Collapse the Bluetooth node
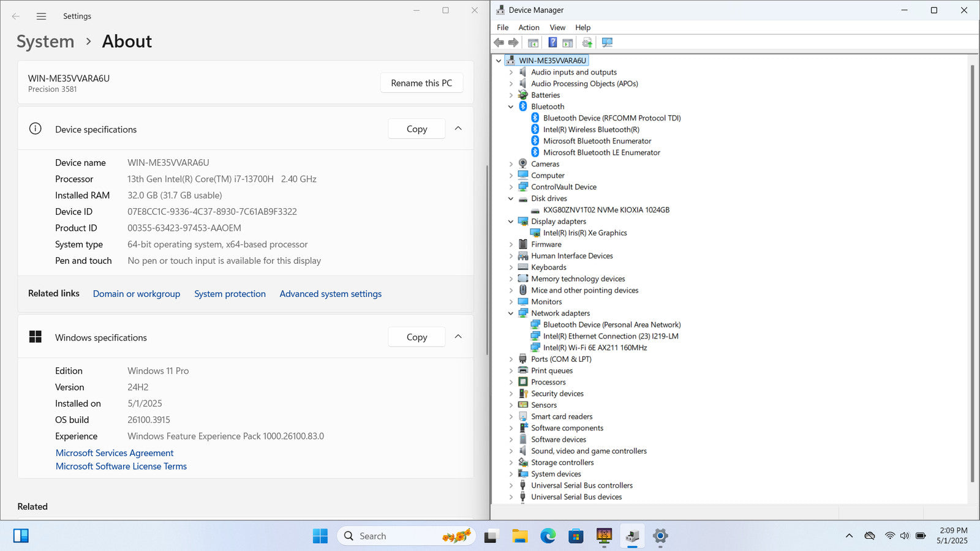 (x=511, y=107)
